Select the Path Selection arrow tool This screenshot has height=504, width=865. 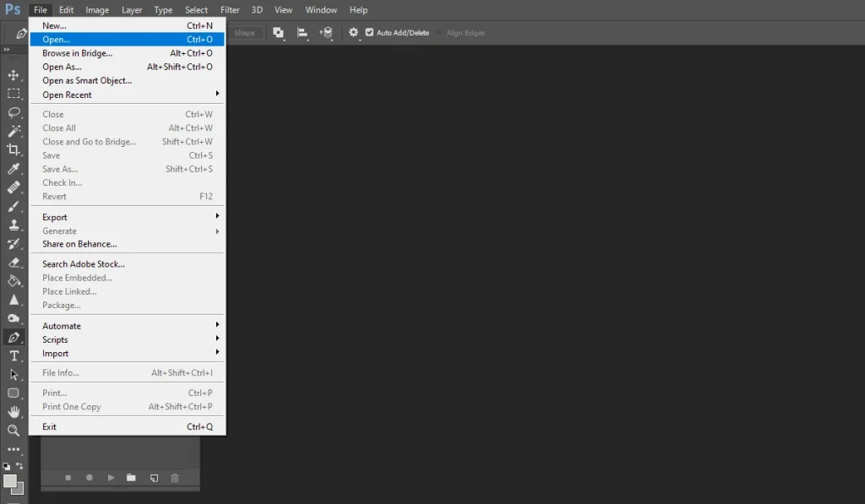click(14, 375)
